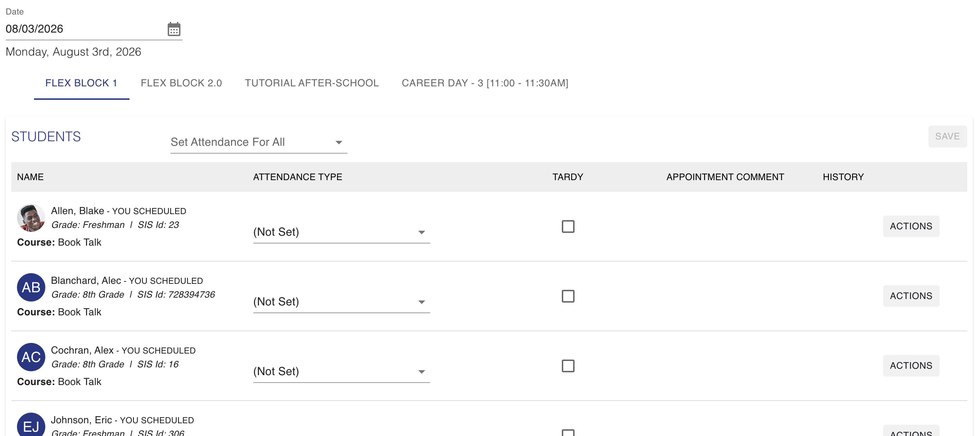This screenshot has width=980, height=436.
Task: Open the Set Attendance For All dropdown
Action: [259, 142]
